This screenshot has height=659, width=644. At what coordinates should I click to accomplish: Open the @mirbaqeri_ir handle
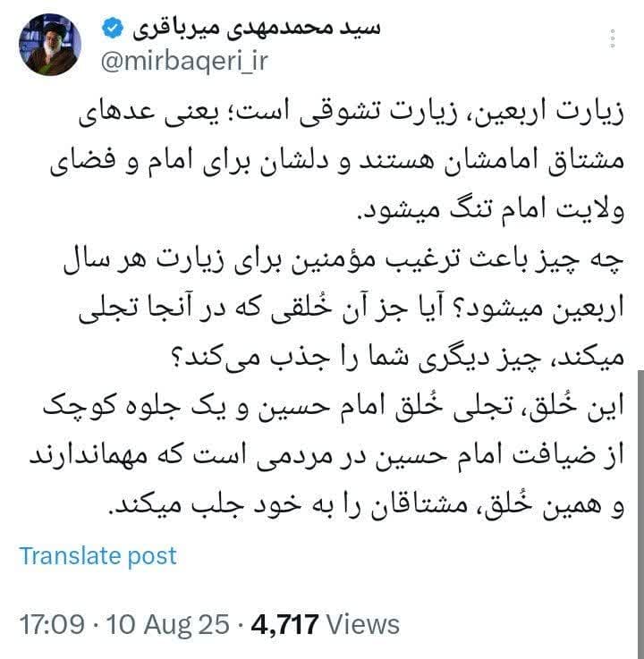pyautogui.click(x=184, y=62)
